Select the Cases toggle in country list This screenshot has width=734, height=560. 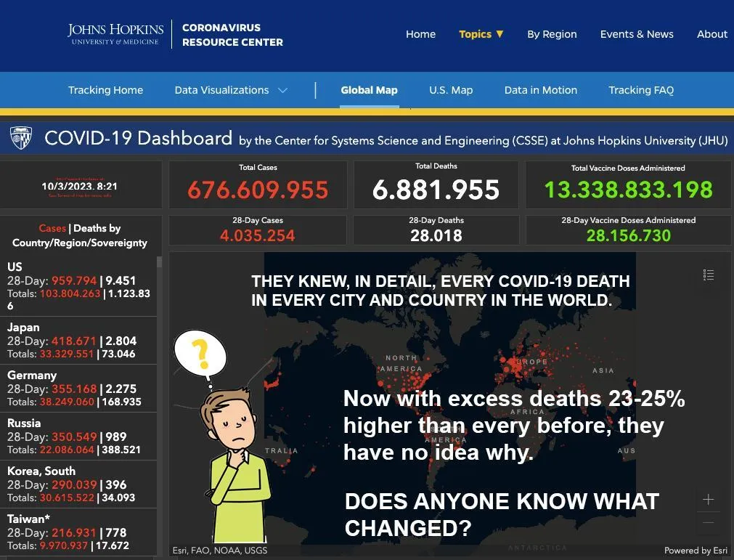coord(52,228)
